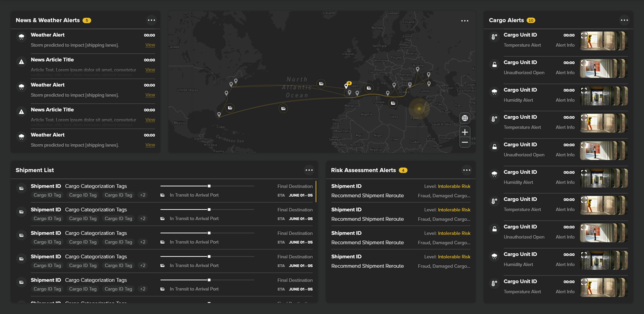The height and width of the screenshot is (314, 644).
Task: Open the Cargo Alerts options menu
Action: (x=624, y=20)
